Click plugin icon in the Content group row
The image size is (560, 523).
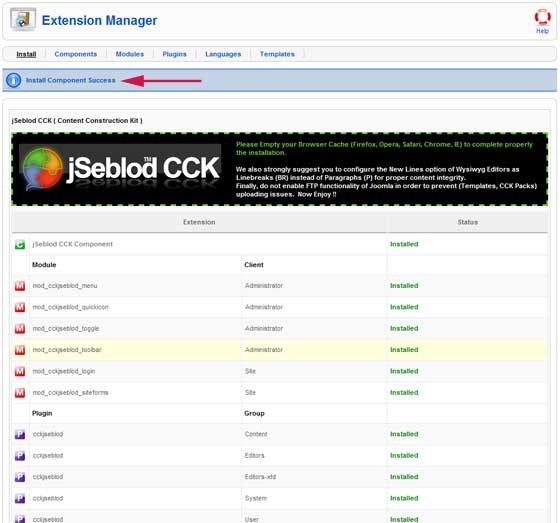(x=20, y=434)
